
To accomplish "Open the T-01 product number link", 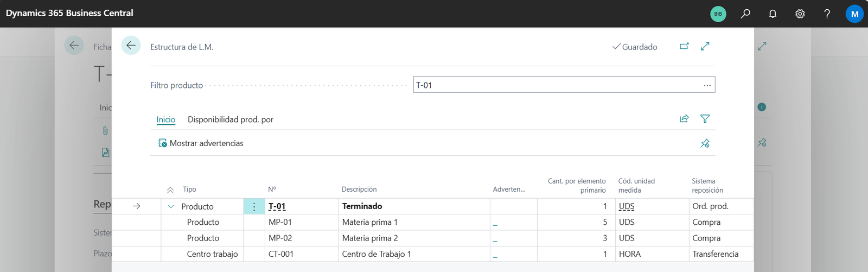I will click(x=277, y=206).
